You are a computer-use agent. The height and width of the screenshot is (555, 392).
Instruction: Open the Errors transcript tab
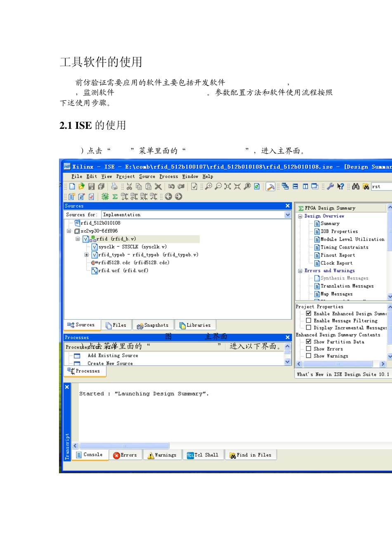pos(125,455)
